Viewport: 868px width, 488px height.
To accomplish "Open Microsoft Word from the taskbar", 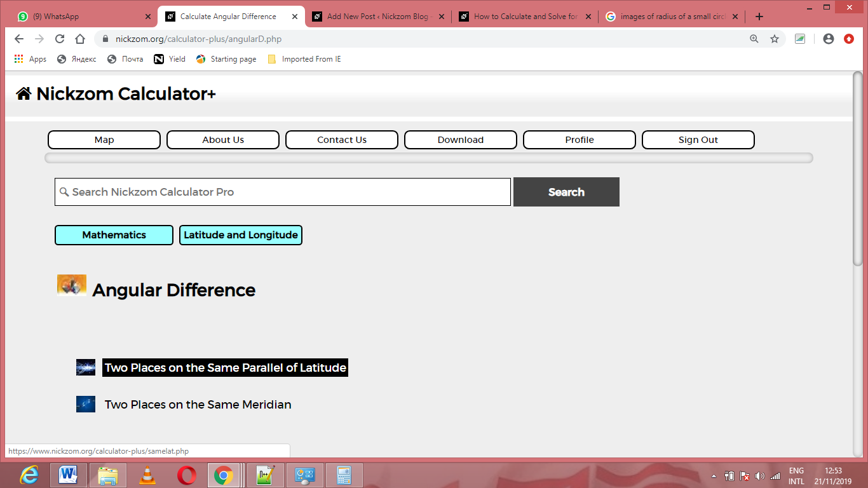I will [x=69, y=475].
